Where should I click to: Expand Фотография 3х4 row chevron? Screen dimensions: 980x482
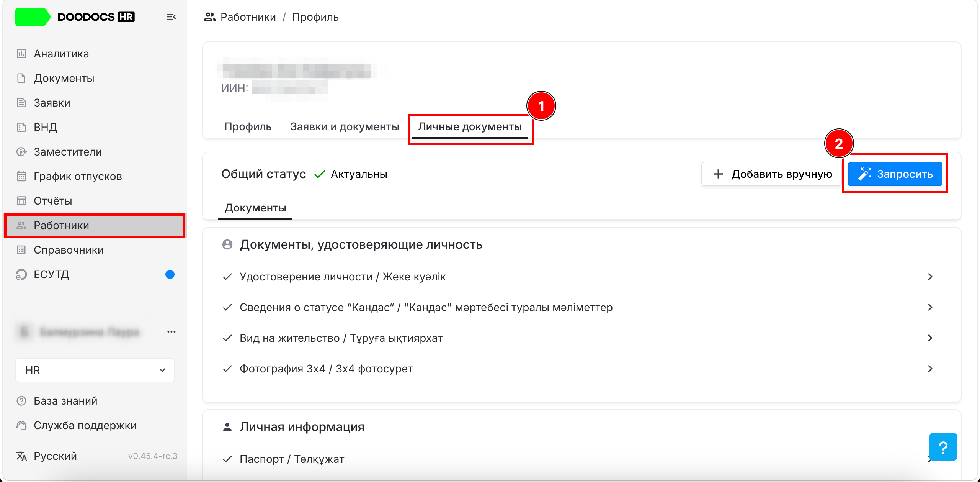(x=930, y=369)
